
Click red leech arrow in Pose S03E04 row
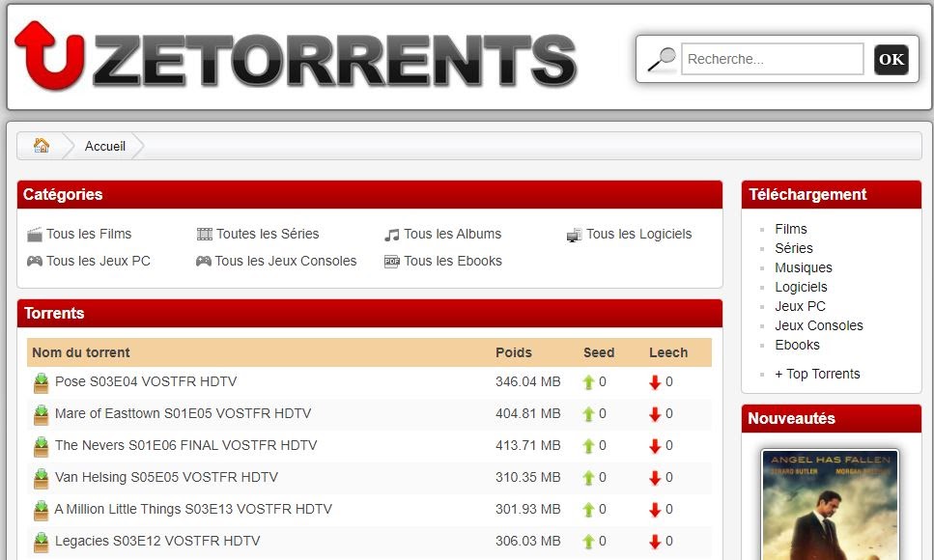pos(655,382)
